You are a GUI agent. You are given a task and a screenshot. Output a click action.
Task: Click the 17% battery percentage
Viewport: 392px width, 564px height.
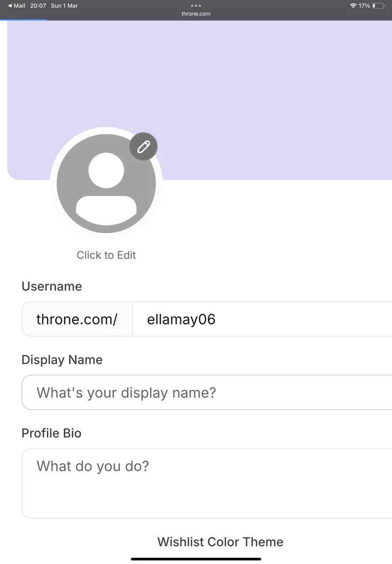(x=364, y=6)
